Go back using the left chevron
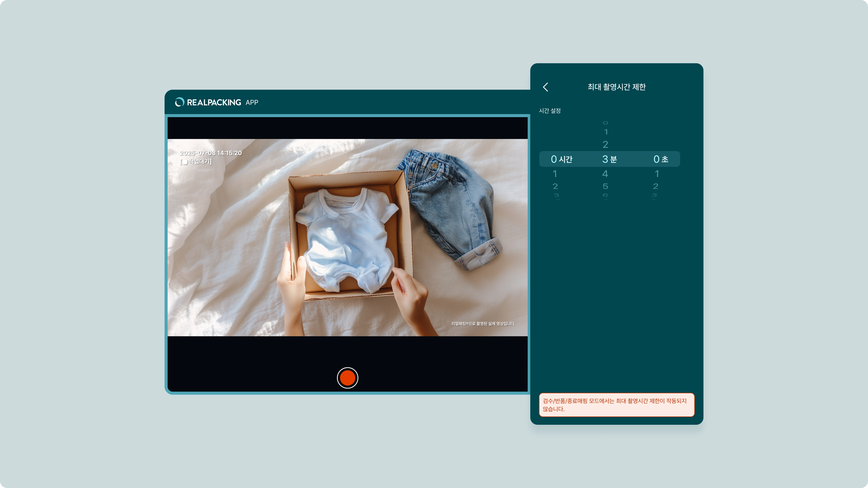 (x=545, y=87)
